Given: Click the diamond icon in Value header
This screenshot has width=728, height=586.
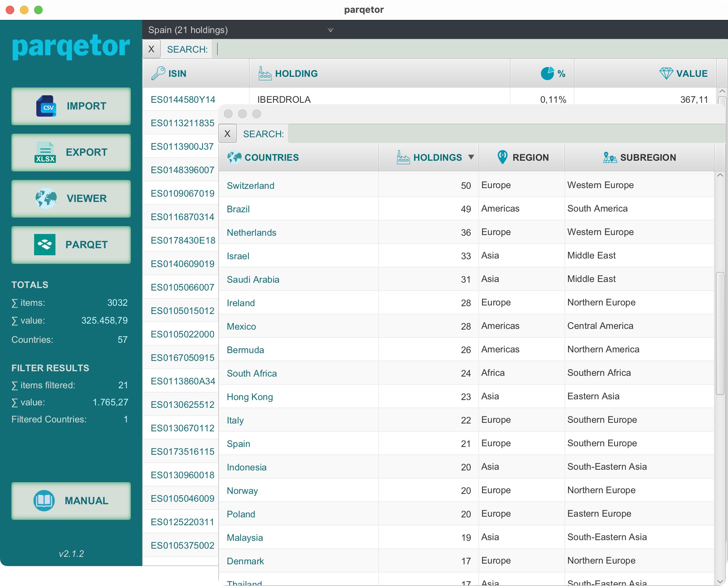Looking at the screenshot, I should (x=666, y=73).
